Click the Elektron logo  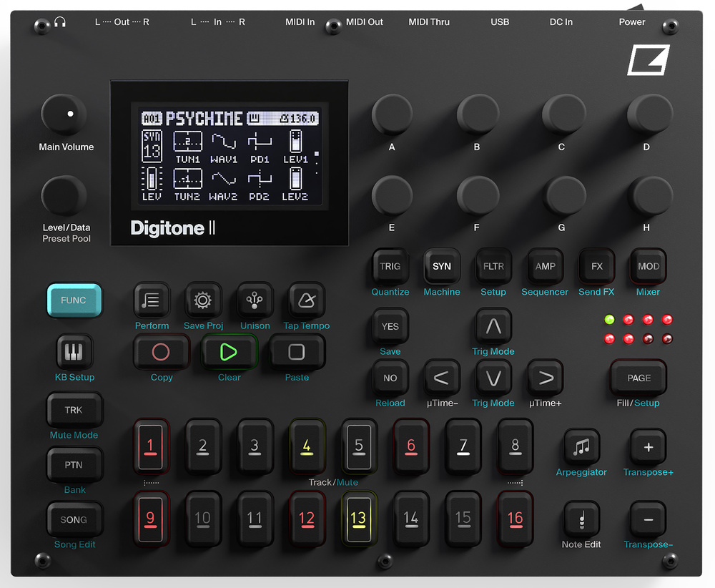tap(648, 60)
